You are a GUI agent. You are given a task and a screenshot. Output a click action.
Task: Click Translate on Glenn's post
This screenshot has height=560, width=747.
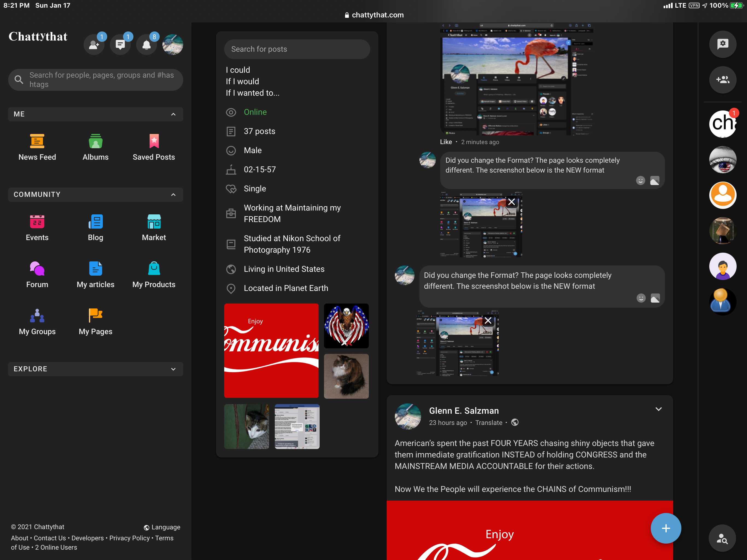(x=489, y=422)
